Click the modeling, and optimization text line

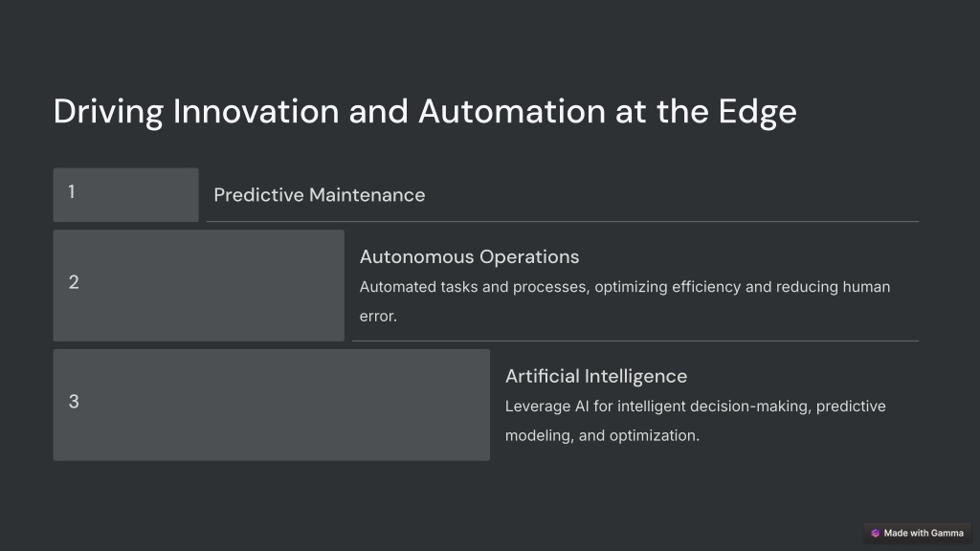pos(603,435)
